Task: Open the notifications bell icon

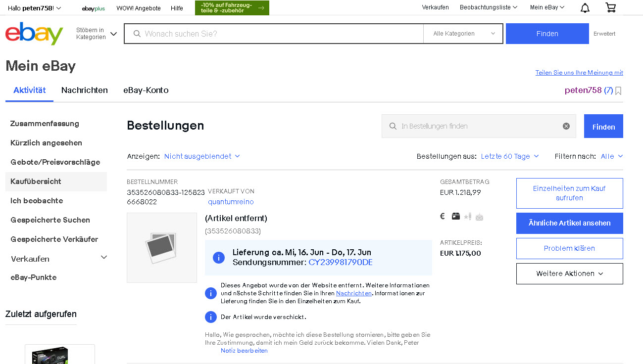Action: [x=585, y=8]
